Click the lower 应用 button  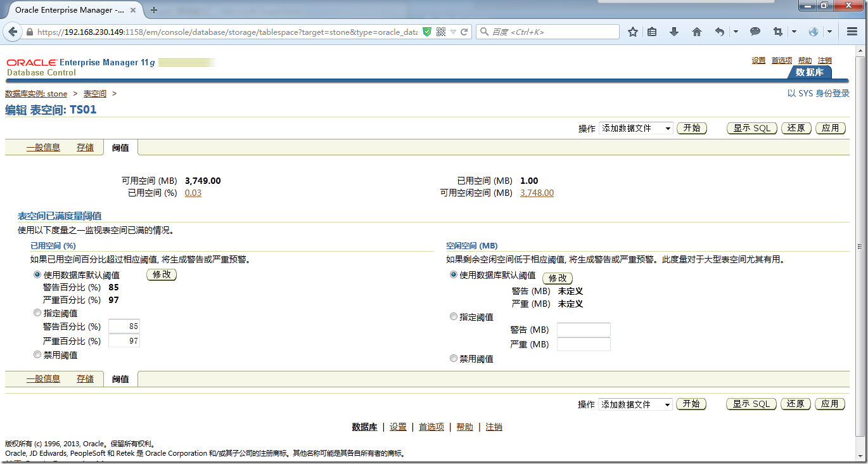coord(831,404)
